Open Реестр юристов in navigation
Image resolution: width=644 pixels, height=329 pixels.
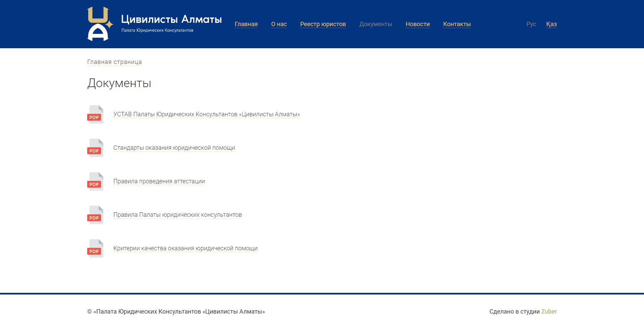click(323, 24)
